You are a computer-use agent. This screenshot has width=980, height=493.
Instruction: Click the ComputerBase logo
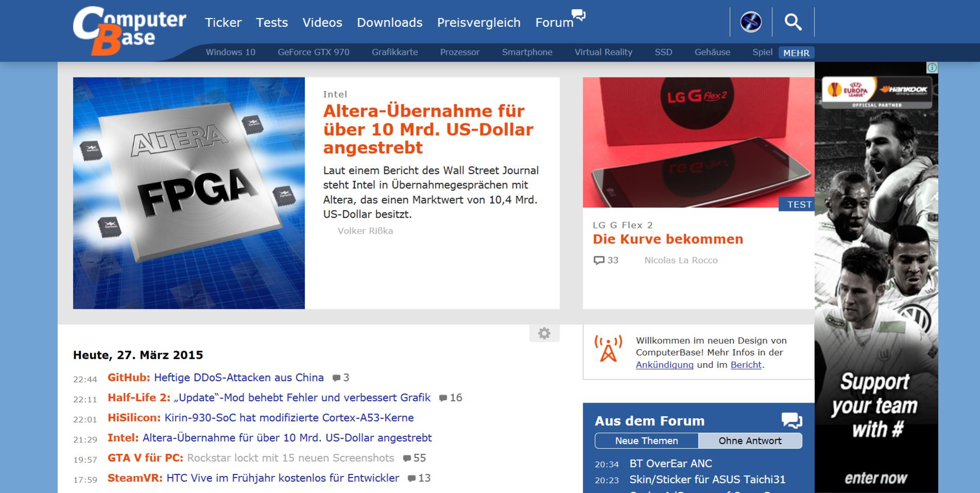[x=129, y=31]
